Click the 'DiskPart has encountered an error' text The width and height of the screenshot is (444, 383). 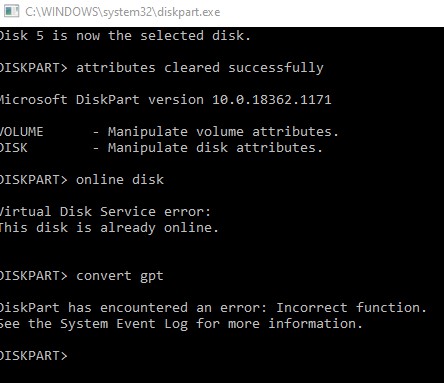[133, 307]
